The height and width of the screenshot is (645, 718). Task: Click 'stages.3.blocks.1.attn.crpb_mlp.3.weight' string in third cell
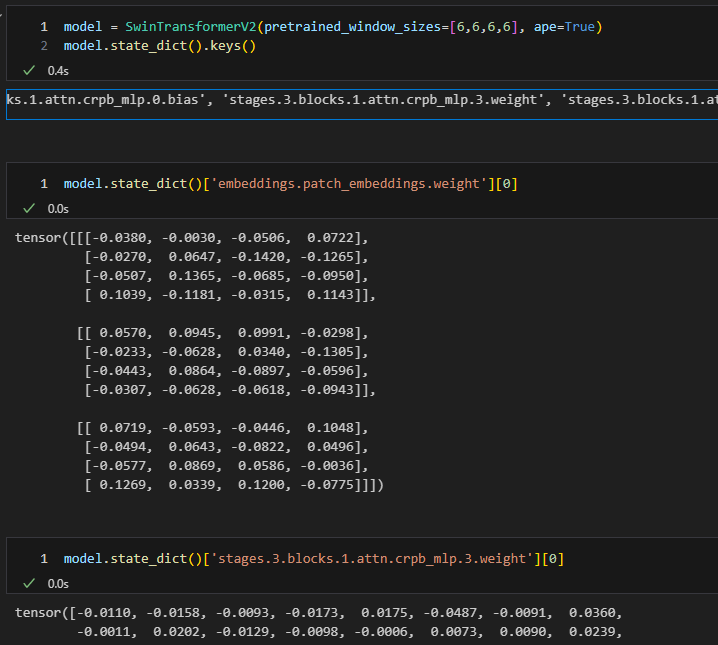point(371,559)
